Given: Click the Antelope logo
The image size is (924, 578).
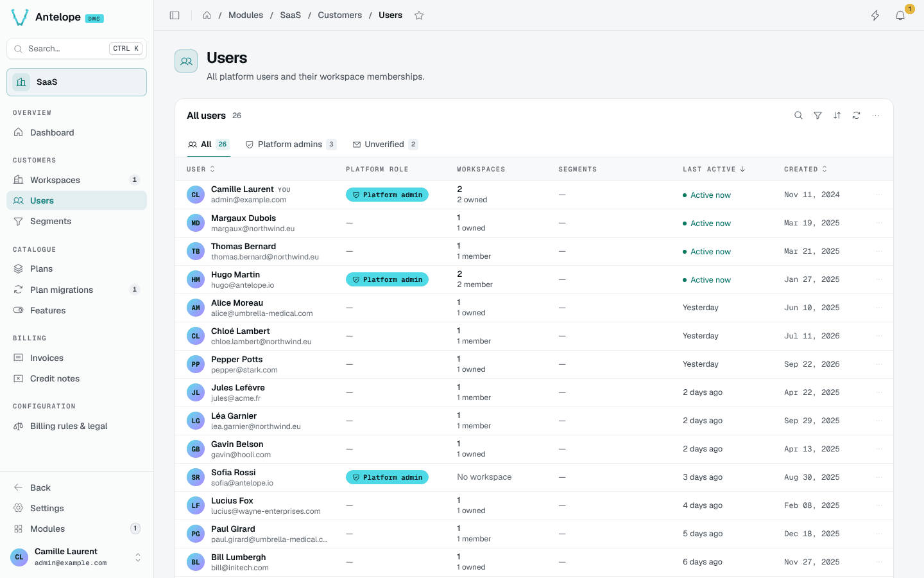Looking at the screenshot, I should [x=20, y=17].
